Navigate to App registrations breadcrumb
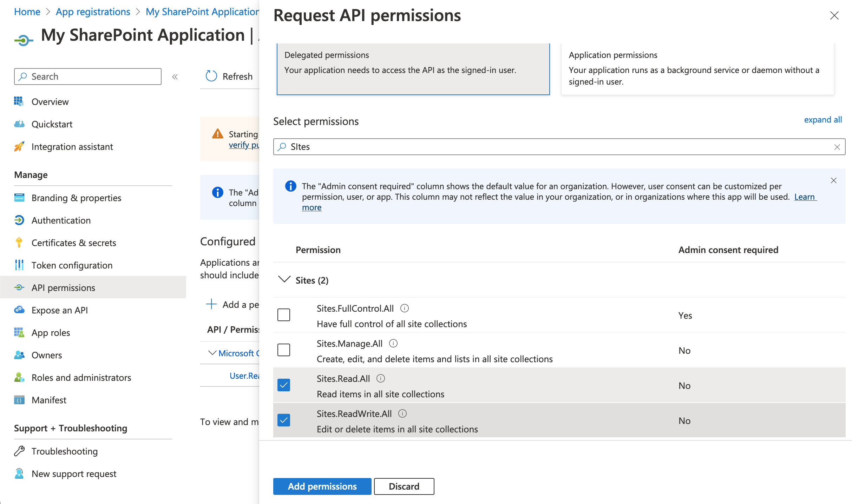The image size is (852, 504). [x=93, y=12]
